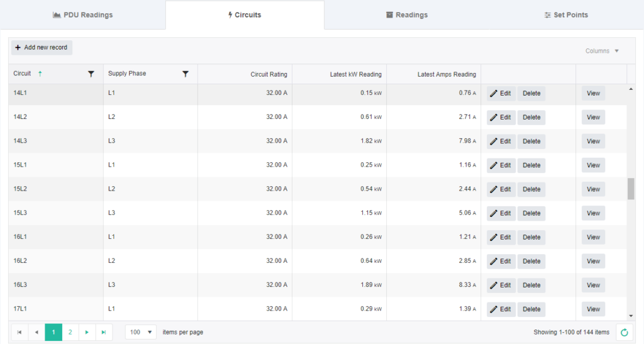Screen dimensions: 644x344
Task: Open the Readings tab
Action: [x=407, y=15]
